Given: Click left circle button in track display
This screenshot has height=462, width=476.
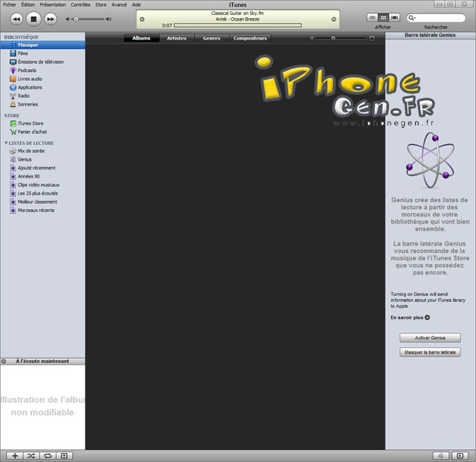Looking at the screenshot, I should 142,19.
